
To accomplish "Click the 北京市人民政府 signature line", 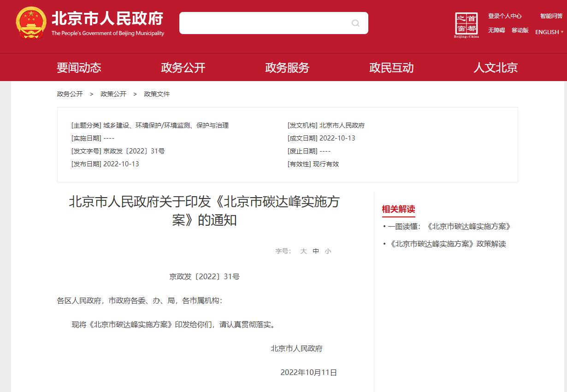I will [x=296, y=349].
